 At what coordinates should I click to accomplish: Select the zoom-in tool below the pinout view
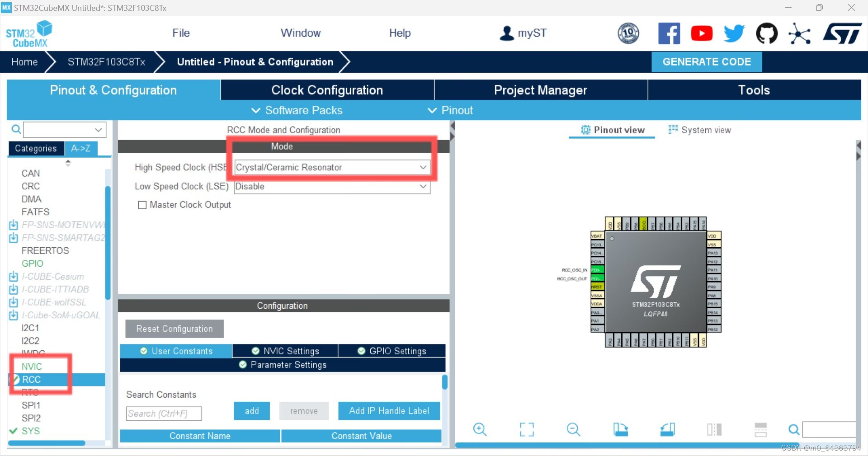coord(480,430)
